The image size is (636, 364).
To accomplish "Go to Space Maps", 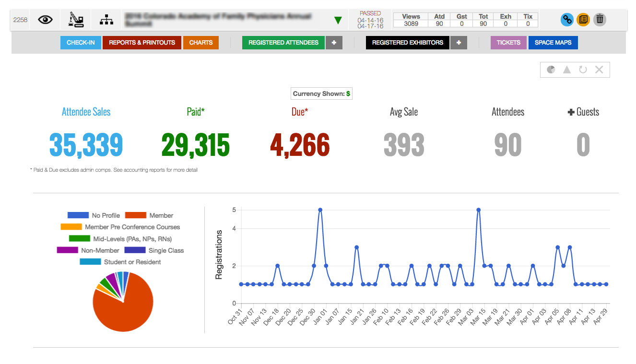I will click(x=553, y=43).
